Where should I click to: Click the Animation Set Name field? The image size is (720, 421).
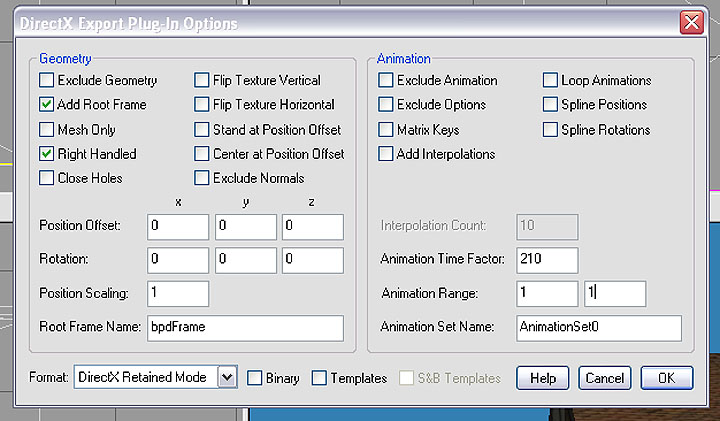coord(599,328)
